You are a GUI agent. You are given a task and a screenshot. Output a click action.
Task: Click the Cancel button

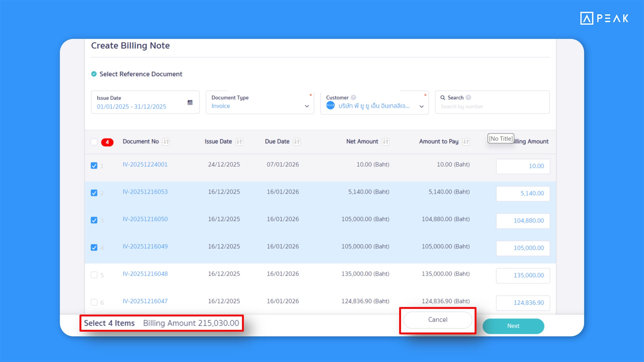tap(437, 320)
